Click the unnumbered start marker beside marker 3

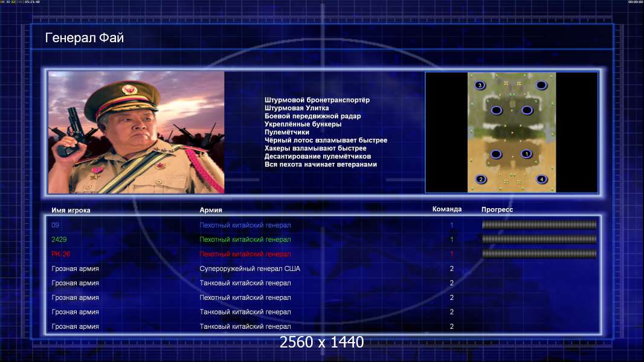tap(541, 85)
